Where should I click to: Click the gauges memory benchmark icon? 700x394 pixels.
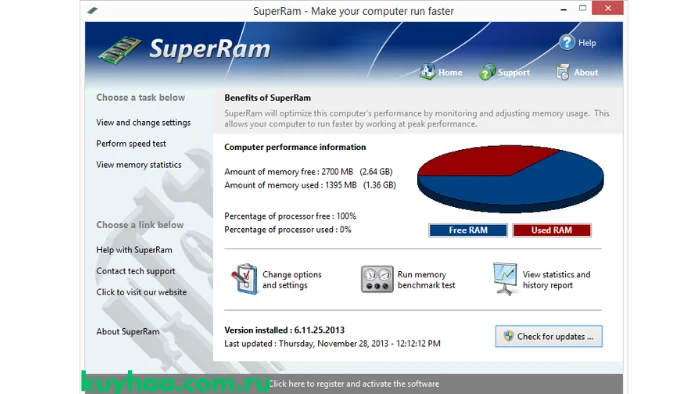377,279
